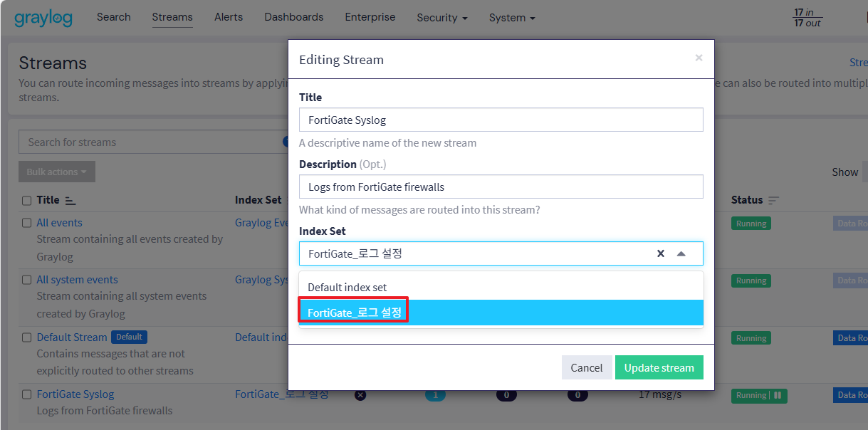Click the Default tag badge
This screenshot has width=868, height=430.
click(130, 337)
